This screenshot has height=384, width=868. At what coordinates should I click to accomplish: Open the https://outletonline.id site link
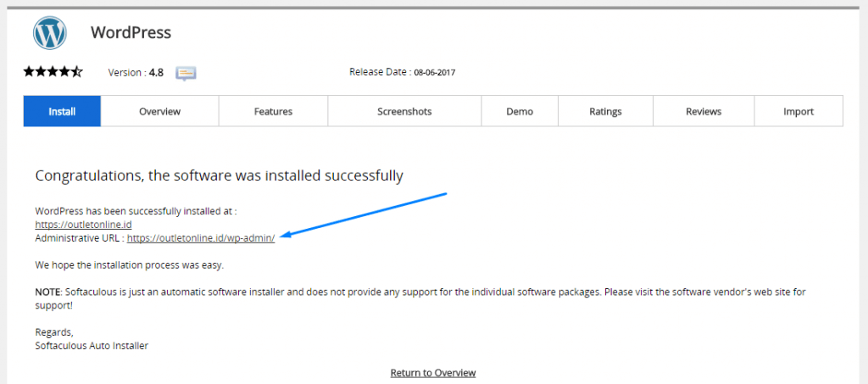[x=84, y=225]
